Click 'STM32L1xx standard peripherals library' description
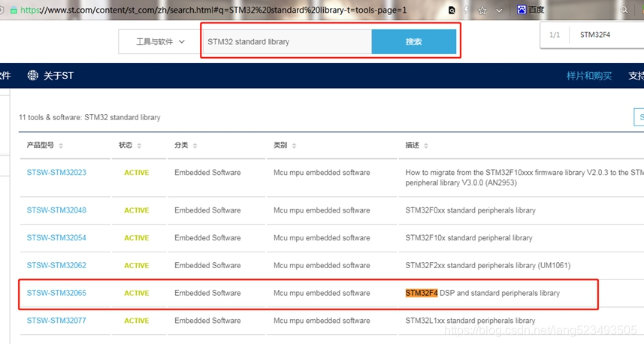This screenshot has height=344, width=644. point(470,320)
